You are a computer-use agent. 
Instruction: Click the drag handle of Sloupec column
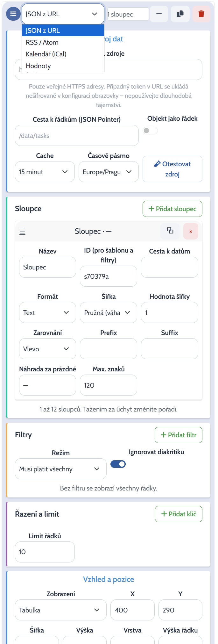[22, 232]
